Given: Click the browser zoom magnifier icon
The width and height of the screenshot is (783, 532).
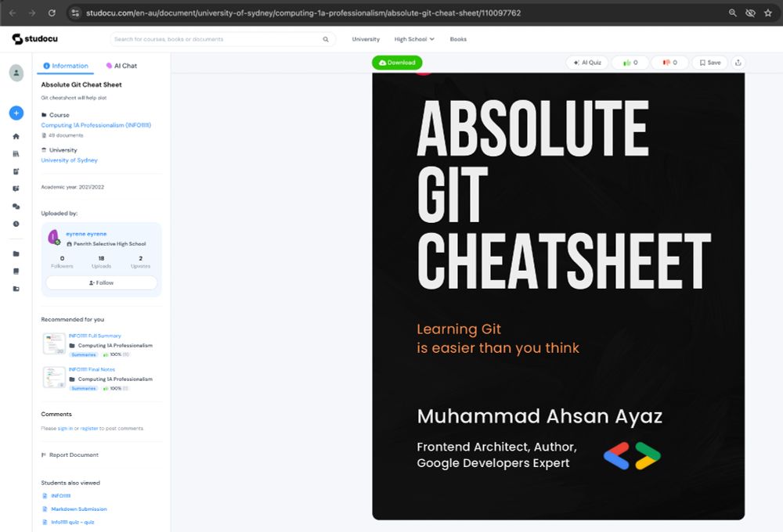Looking at the screenshot, I should click(x=733, y=13).
